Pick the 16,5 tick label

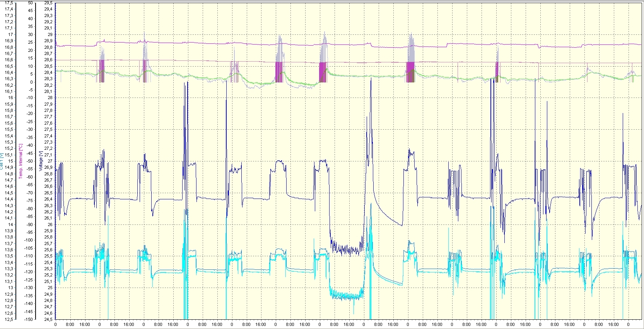9,66
